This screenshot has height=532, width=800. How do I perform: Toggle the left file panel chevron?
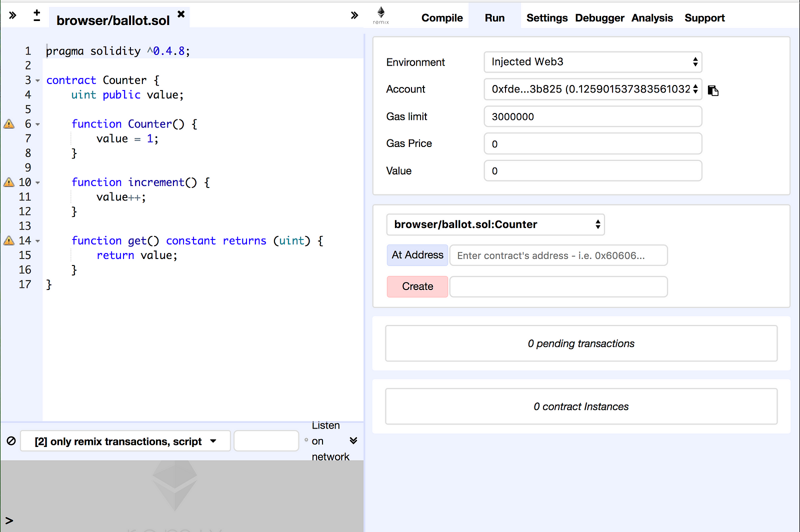point(12,15)
